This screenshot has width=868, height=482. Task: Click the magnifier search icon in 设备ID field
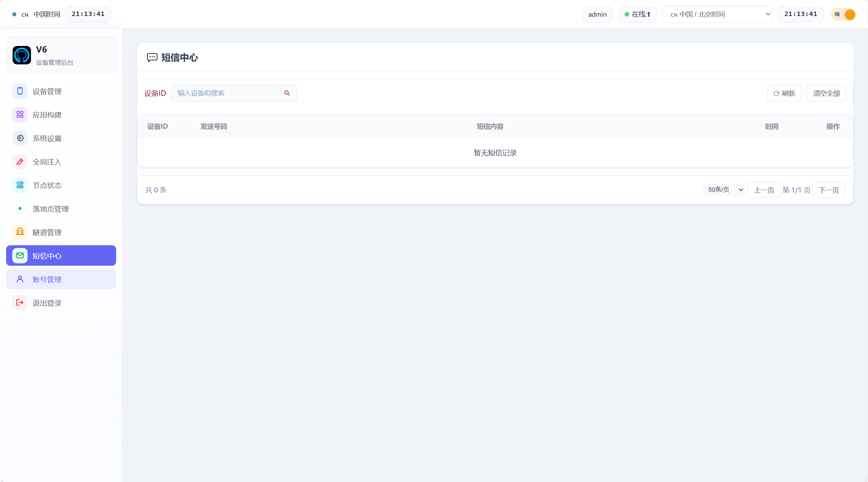287,93
